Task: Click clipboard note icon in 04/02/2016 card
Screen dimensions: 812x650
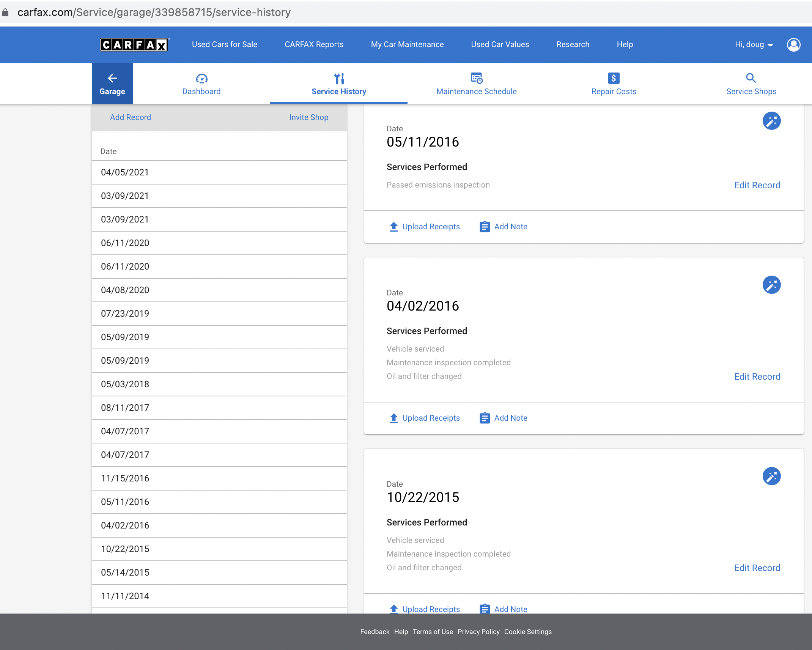Action: coord(485,418)
